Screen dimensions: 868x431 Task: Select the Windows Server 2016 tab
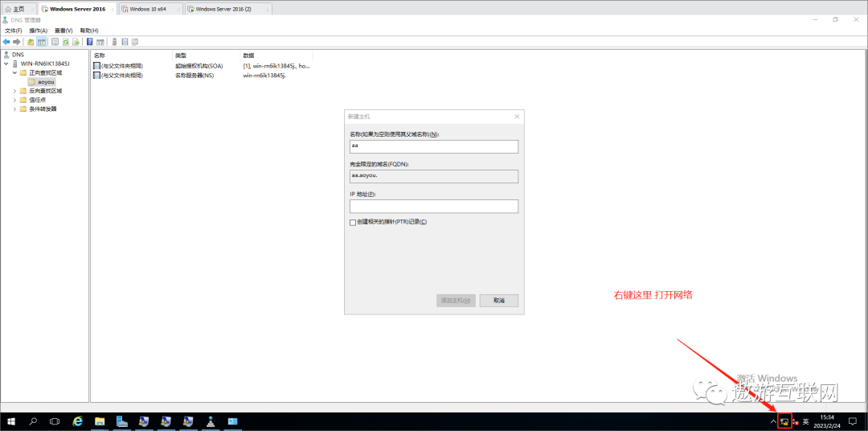pos(77,9)
